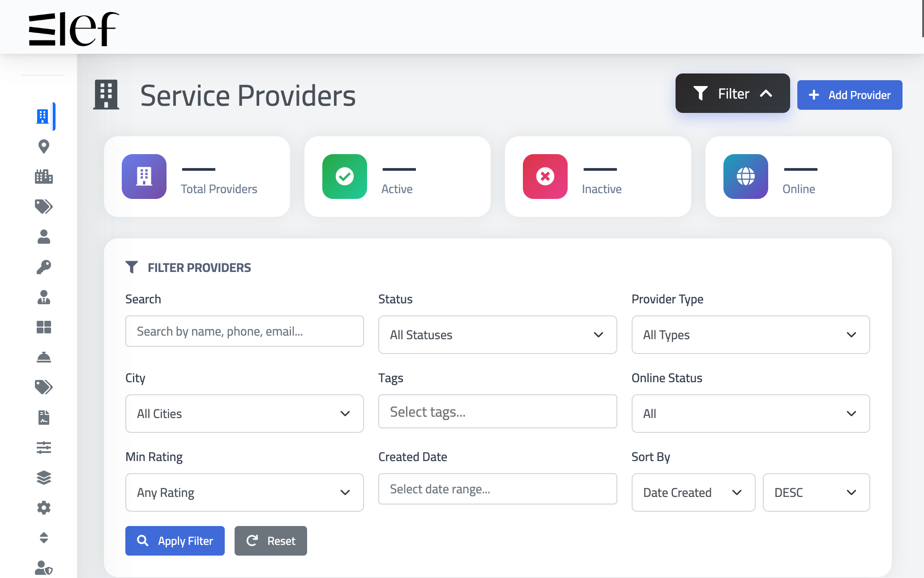Open the layers stack sidebar icon

click(x=43, y=478)
